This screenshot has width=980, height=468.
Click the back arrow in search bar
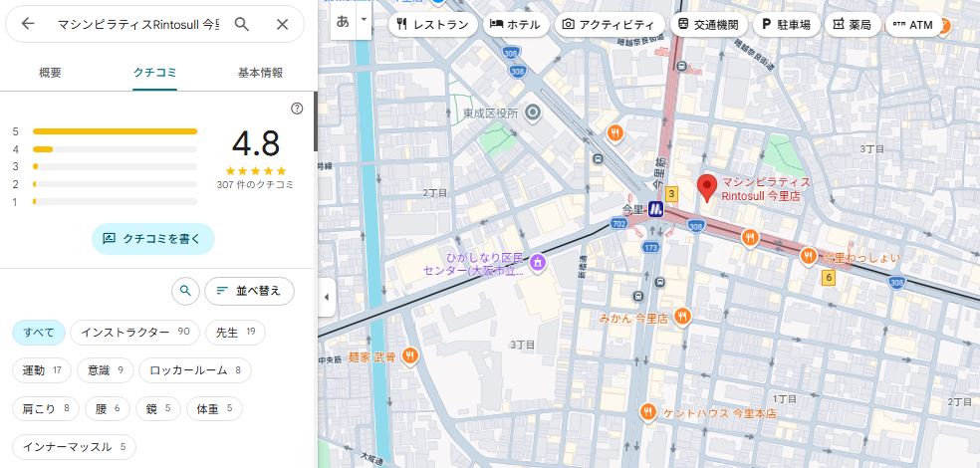point(28,24)
